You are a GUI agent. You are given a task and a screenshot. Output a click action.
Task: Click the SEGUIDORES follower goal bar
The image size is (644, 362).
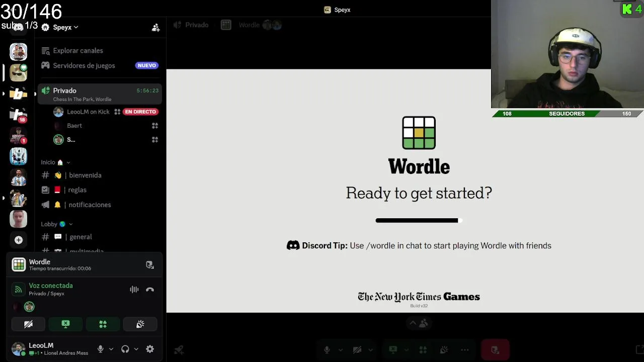568,114
